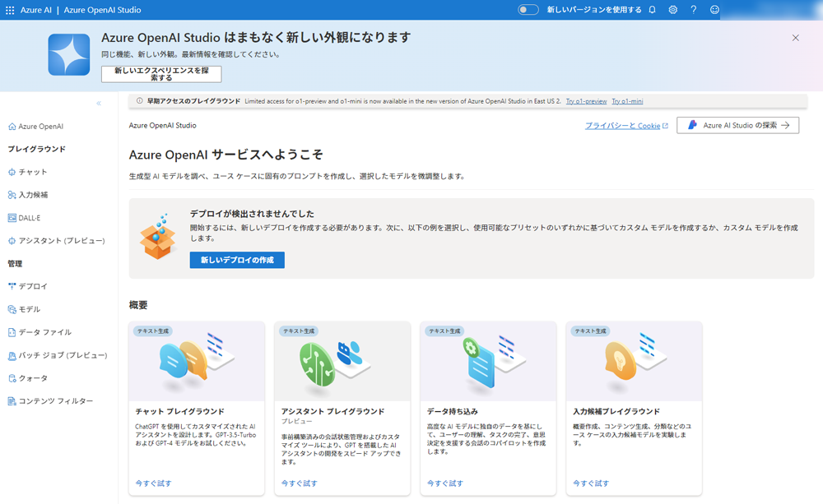Open チャット in the sidebar
Image resolution: width=823 pixels, height=504 pixels.
33,172
